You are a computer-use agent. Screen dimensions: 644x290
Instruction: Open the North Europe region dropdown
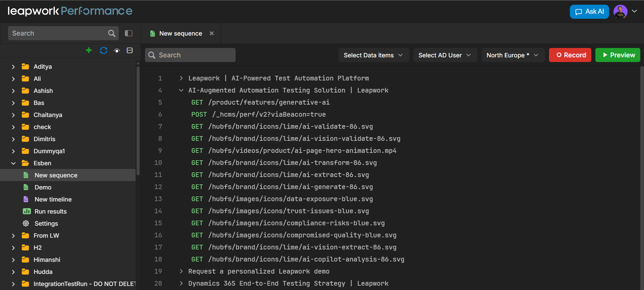click(512, 55)
